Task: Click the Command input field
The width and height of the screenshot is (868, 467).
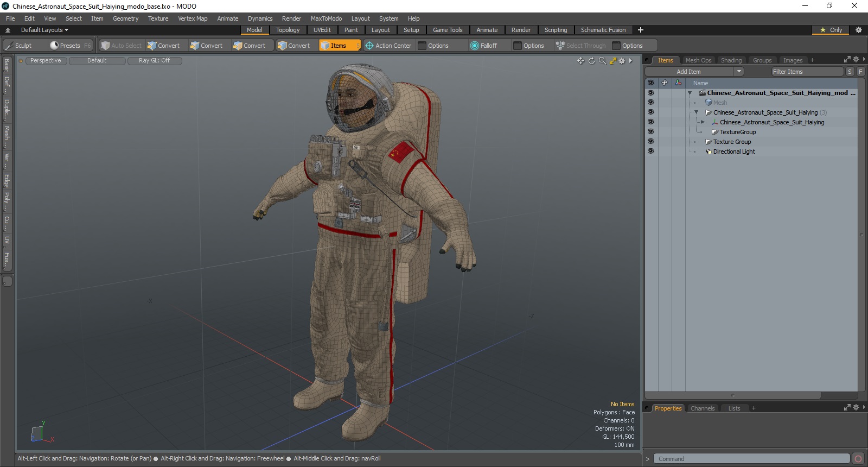Action: (x=751, y=459)
